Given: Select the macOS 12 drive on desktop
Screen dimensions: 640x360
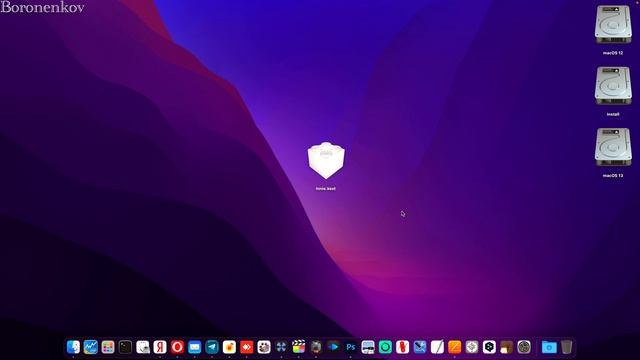Looking at the screenshot, I should tap(613, 25).
